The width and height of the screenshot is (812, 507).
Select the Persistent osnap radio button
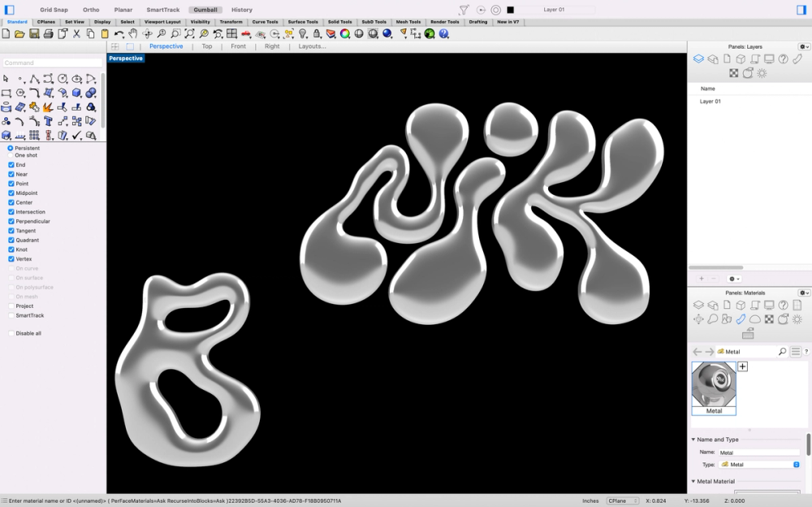[x=11, y=148]
